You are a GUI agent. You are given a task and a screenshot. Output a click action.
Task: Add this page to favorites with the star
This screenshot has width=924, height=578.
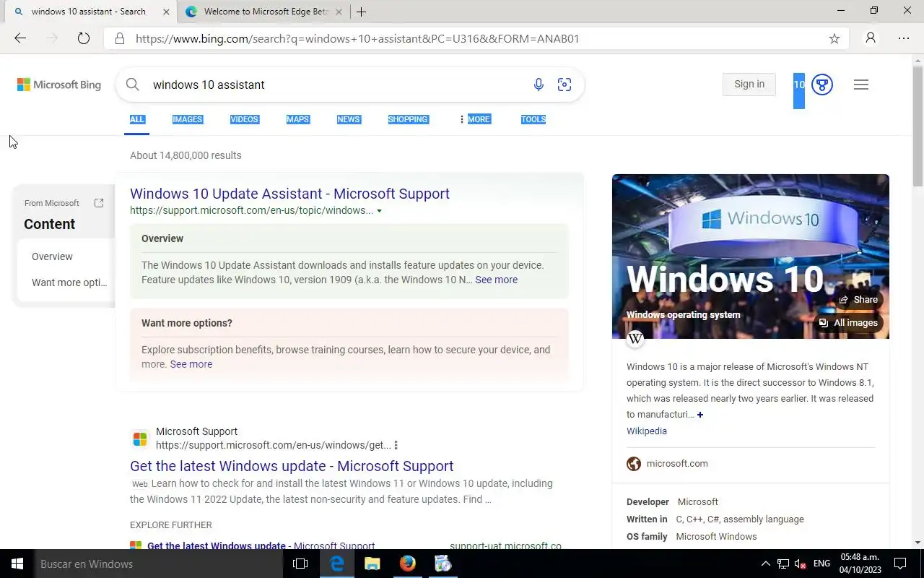pyautogui.click(x=834, y=38)
